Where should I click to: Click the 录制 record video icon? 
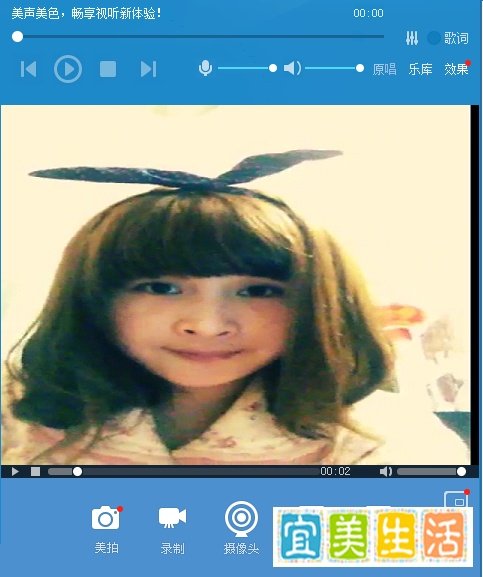(172, 517)
